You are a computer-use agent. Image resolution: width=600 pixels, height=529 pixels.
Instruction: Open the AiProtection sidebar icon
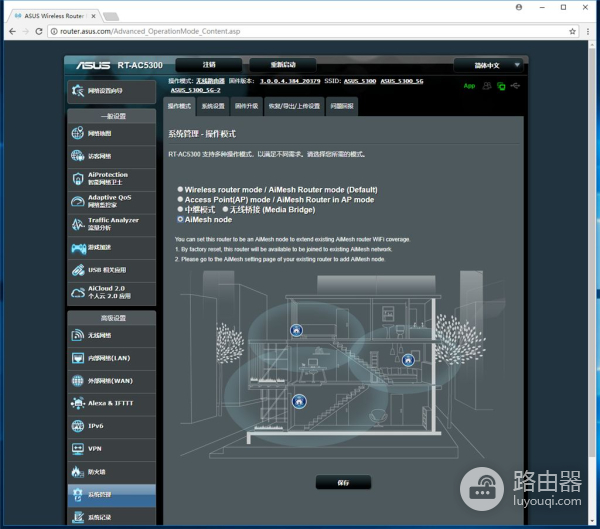click(x=78, y=178)
